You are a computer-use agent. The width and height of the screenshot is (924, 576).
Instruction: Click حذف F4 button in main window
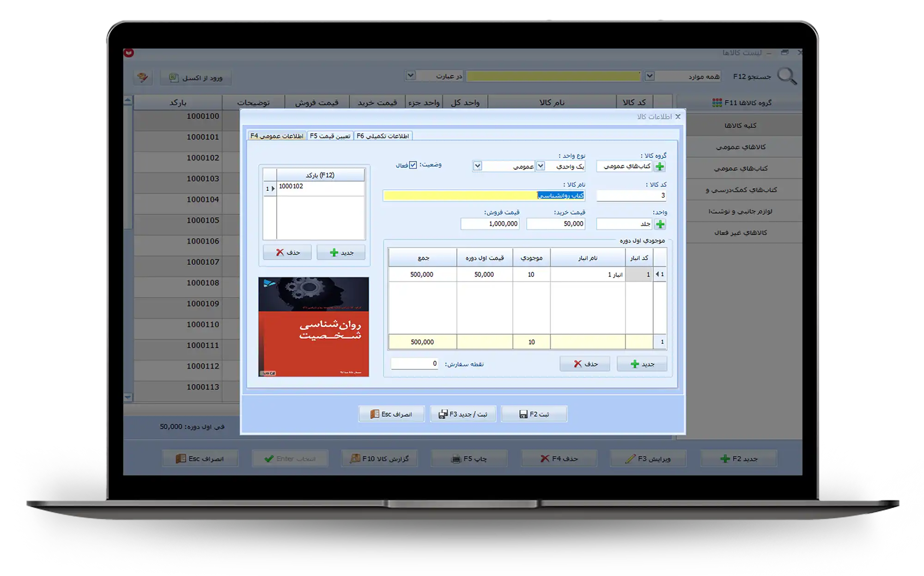pos(559,458)
